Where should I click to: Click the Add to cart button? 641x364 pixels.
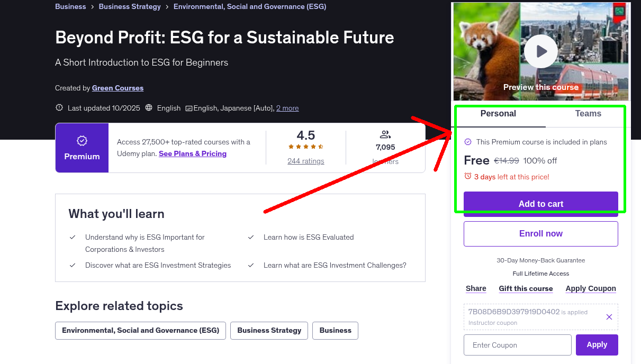[540, 203]
